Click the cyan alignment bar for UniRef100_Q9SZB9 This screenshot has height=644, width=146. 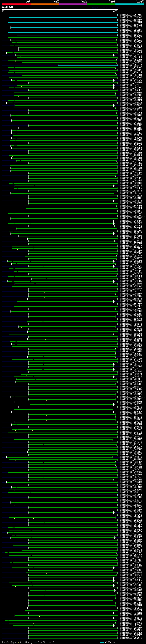pyautogui.click(x=64, y=30)
